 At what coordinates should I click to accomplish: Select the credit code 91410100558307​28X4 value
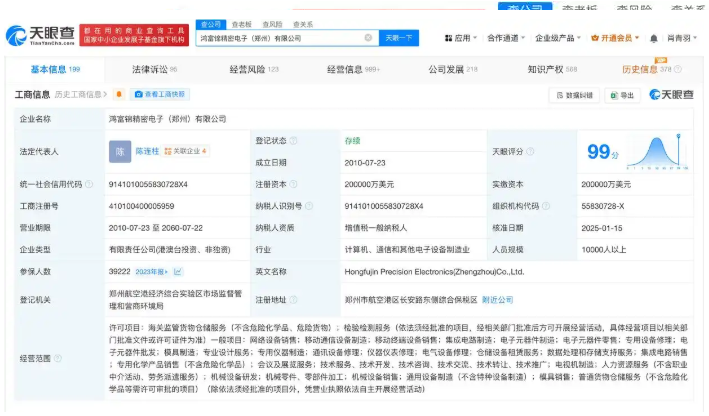[x=148, y=184]
